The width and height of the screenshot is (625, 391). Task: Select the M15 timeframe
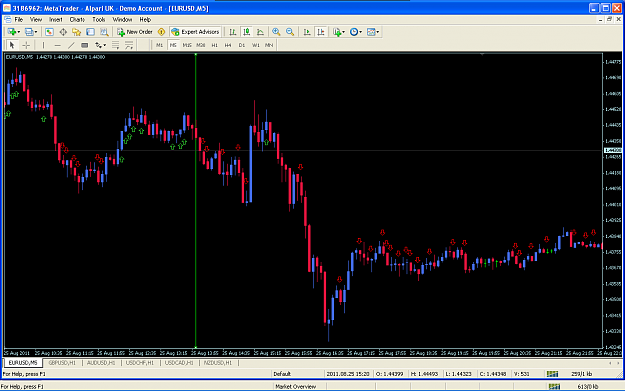pyautogui.click(x=187, y=45)
